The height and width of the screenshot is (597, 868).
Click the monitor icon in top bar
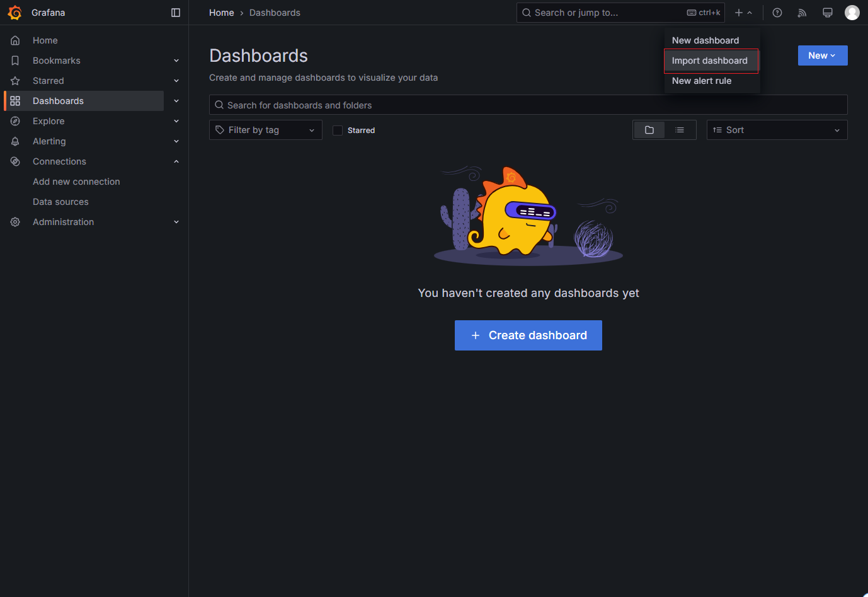(x=828, y=13)
